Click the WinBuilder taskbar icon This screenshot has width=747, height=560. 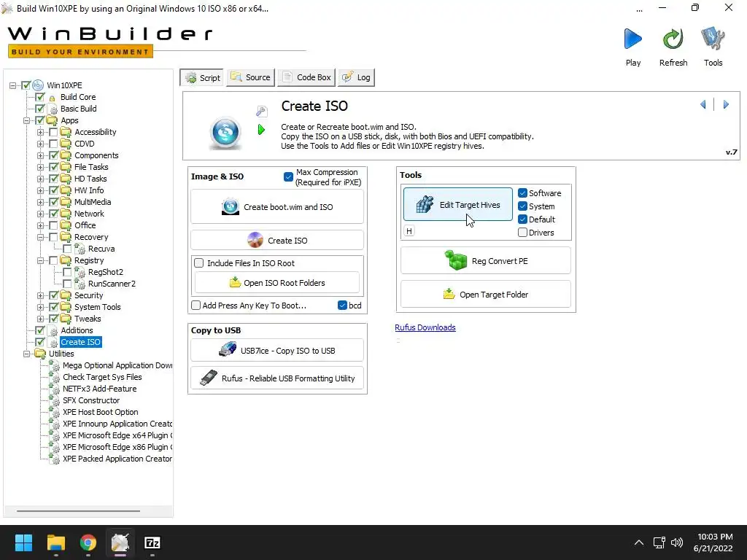[120, 542]
